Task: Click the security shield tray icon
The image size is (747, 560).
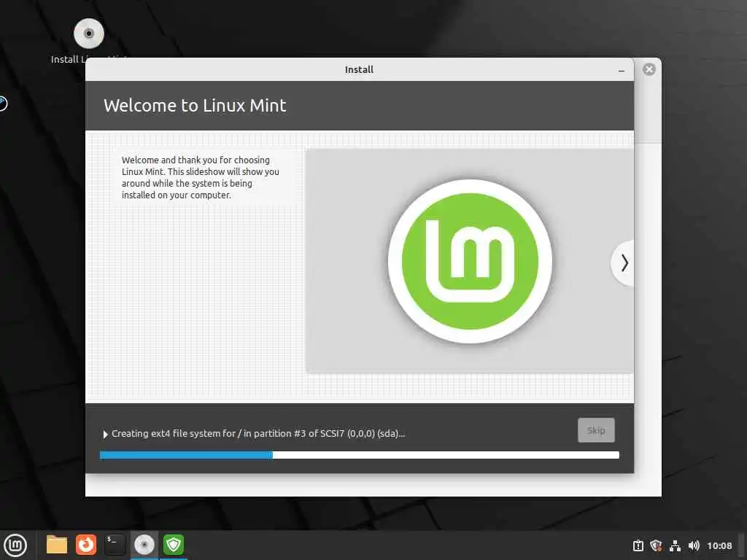Action: [x=656, y=545]
